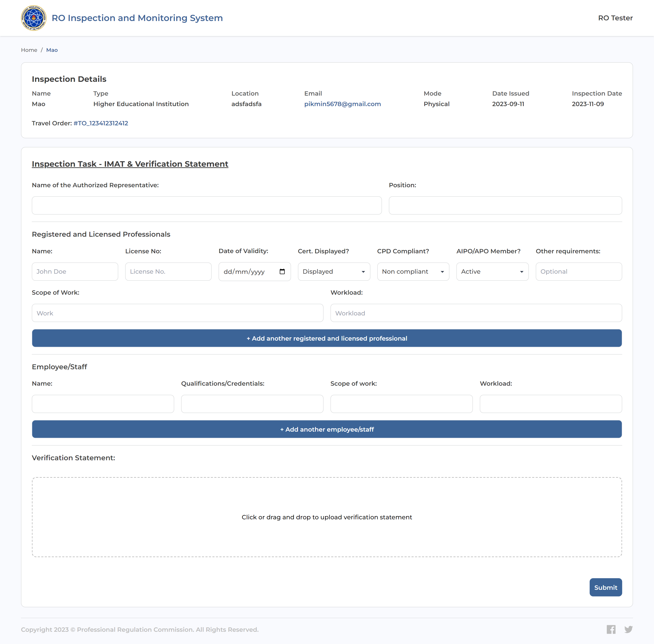Add another employee/staff row

pyautogui.click(x=327, y=429)
